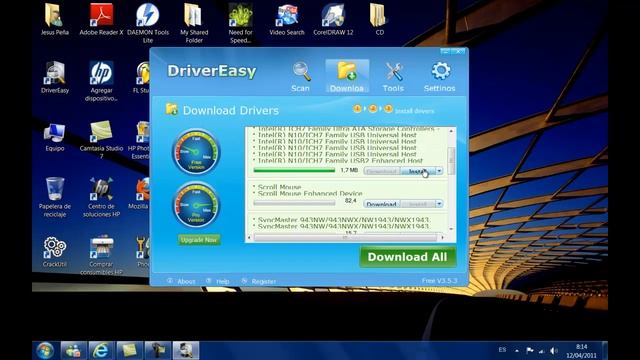This screenshot has height=360, width=640.
Task: Click the Upgrade Now button
Action: pyautogui.click(x=199, y=240)
